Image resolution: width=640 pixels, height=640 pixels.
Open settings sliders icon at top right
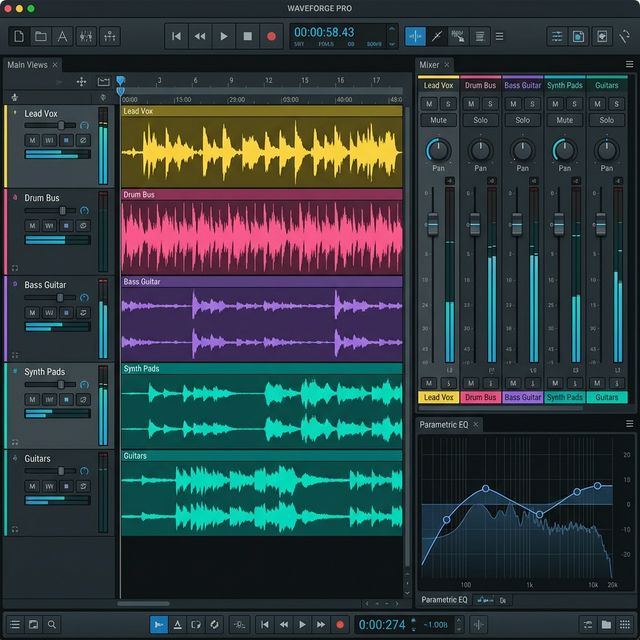557,36
